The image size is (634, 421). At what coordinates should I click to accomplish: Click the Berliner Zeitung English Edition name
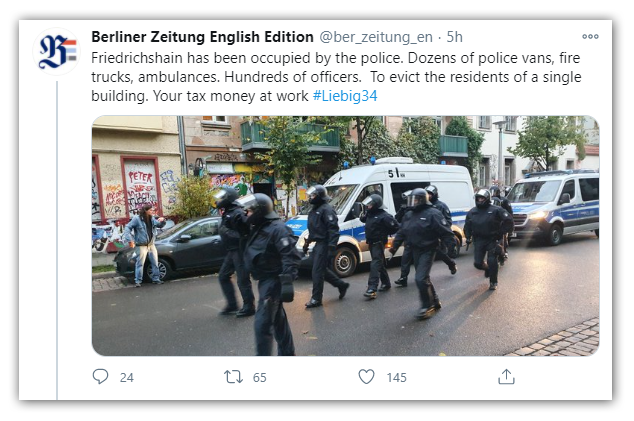[x=202, y=37]
